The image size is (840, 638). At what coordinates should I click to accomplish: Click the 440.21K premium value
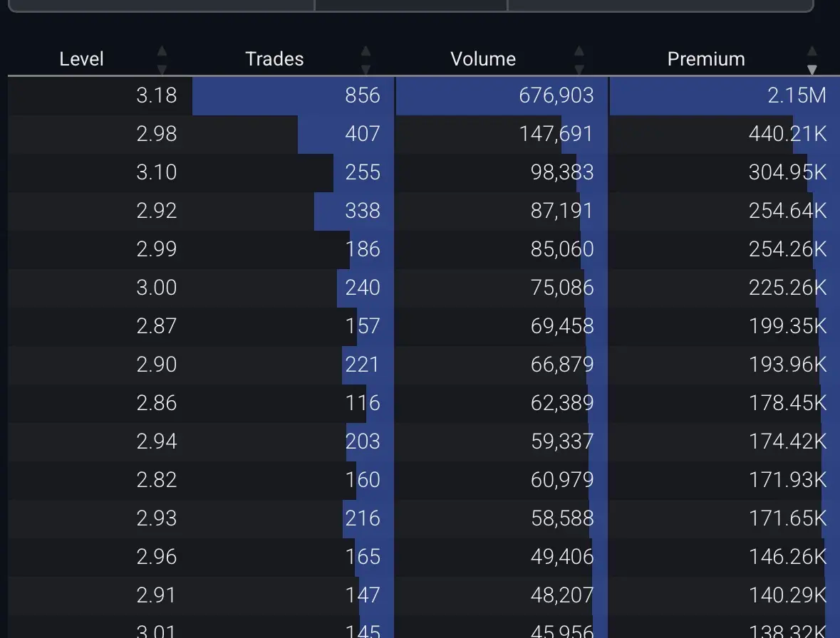click(x=787, y=134)
